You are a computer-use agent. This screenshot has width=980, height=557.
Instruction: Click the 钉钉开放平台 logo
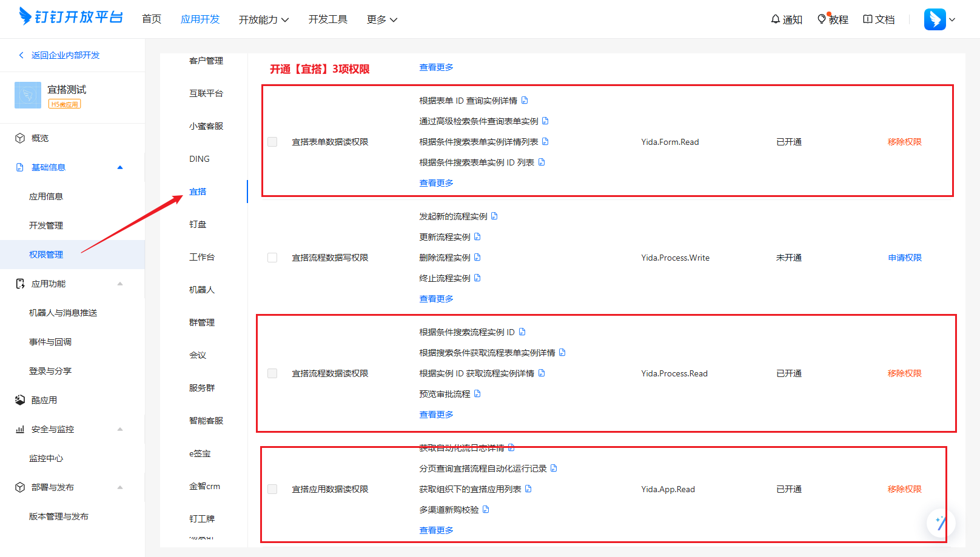coord(71,17)
